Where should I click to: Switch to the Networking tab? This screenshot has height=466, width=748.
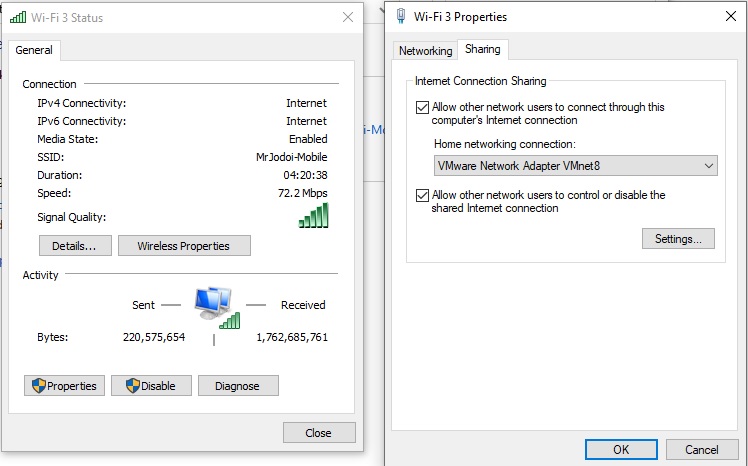point(425,51)
